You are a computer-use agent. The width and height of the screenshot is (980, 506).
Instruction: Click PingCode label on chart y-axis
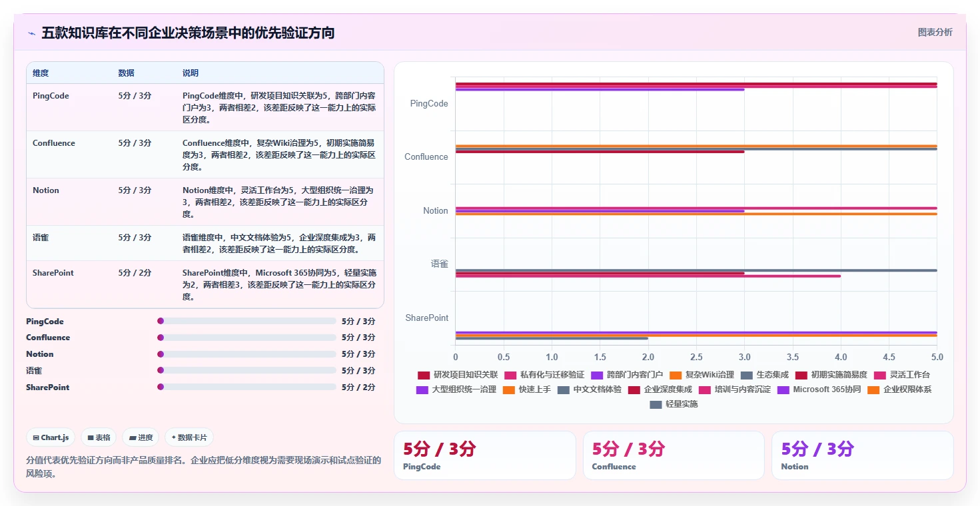[429, 104]
